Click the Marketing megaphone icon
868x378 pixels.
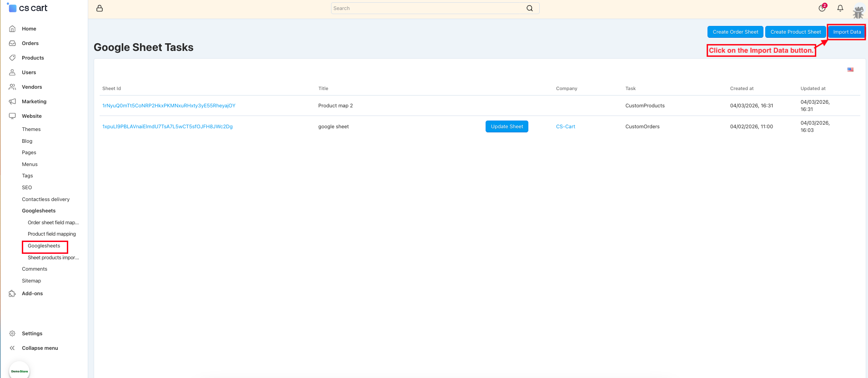[12, 101]
